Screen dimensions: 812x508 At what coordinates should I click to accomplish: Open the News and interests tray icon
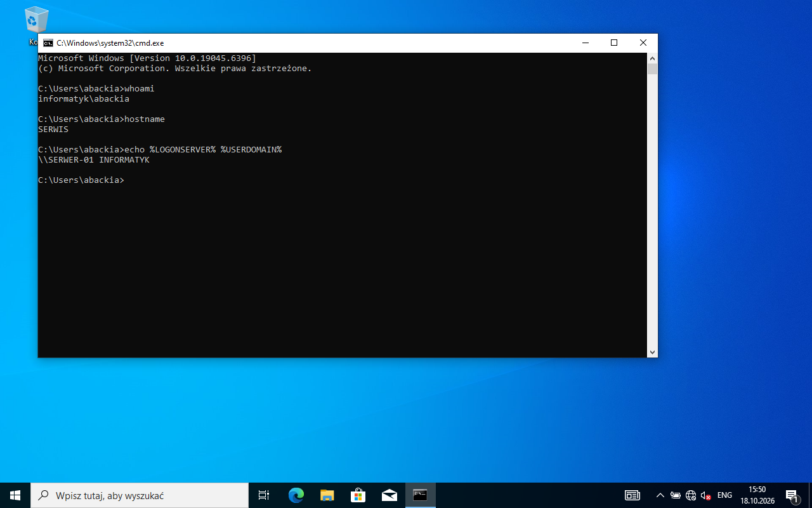point(632,495)
